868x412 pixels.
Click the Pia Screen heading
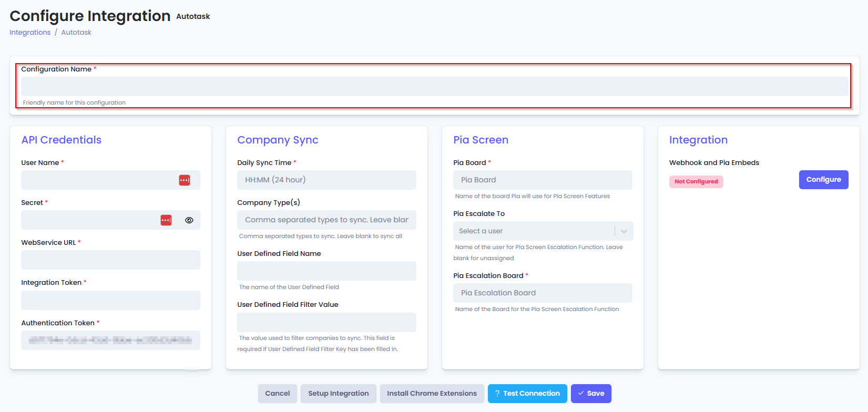(481, 140)
